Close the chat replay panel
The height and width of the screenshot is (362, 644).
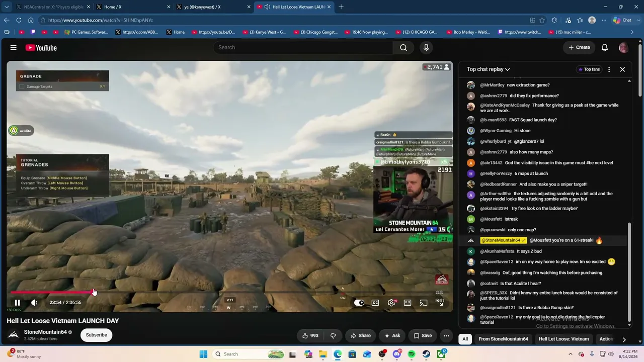622,69
